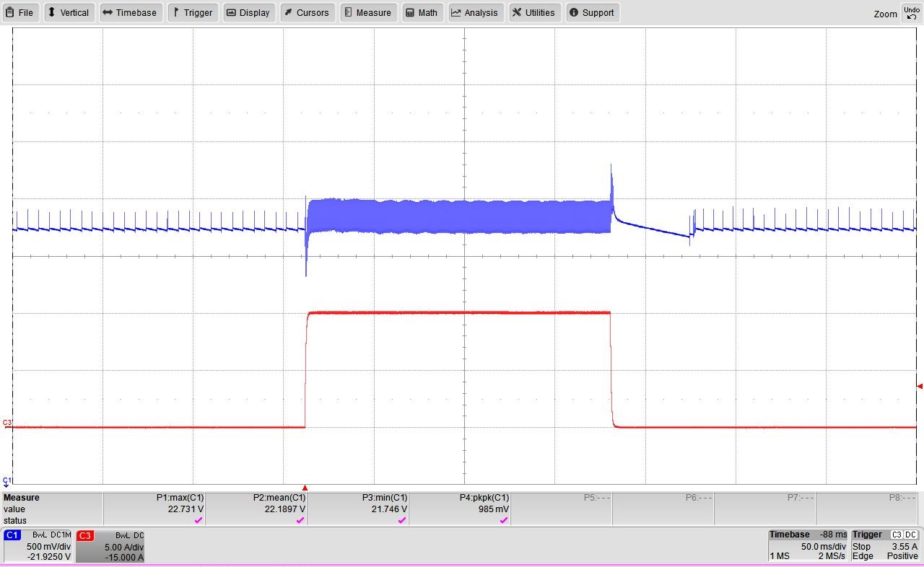Viewport: 924px width, 567px height.
Task: Select the P4:pkpk(C1) measurement cell
Action: point(460,509)
